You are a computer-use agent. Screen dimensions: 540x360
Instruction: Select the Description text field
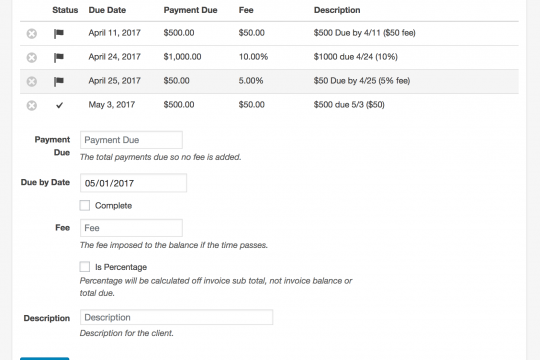click(x=176, y=317)
